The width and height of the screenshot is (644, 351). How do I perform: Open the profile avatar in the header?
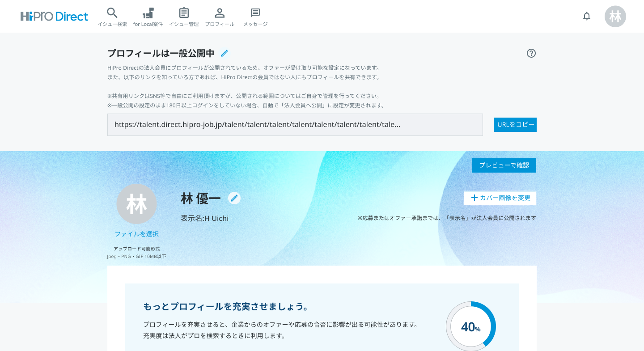[x=615, y=16]
